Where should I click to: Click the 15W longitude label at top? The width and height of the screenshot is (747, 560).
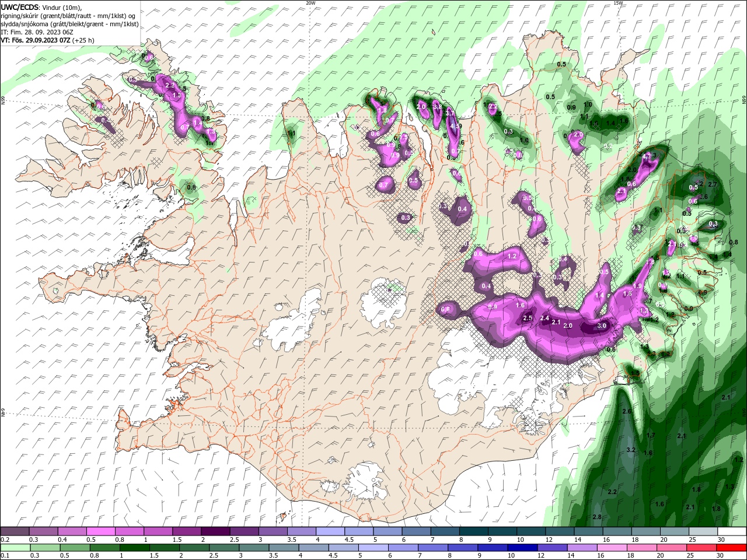pyautogui.click(x=618, y=2)
